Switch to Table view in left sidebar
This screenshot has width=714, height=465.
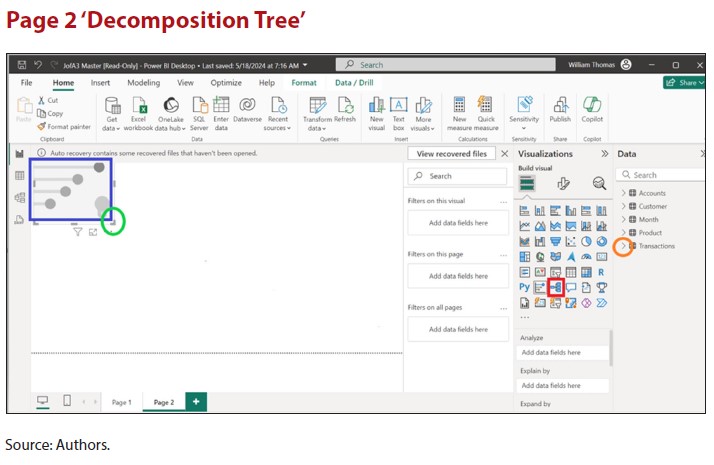pyautogui.click(x=19, y=175)
